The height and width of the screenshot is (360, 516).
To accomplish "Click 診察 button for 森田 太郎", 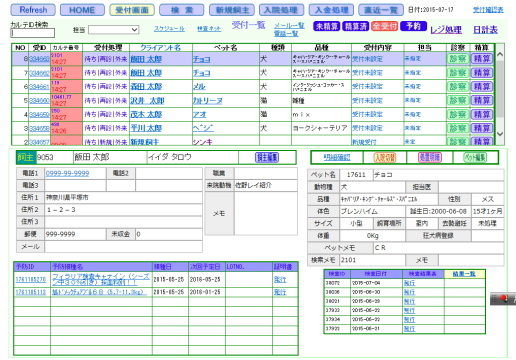I will [x=458, y=87].
